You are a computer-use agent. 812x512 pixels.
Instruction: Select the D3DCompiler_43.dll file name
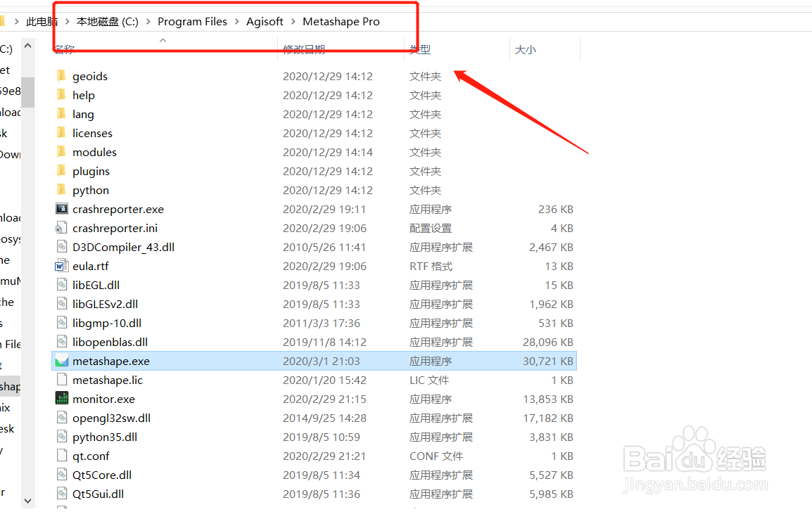(123, 248)
